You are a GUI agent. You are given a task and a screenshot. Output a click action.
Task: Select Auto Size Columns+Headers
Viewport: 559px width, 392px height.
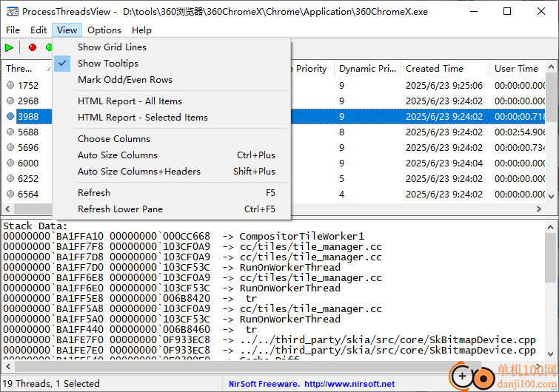(x=172, y=172)
